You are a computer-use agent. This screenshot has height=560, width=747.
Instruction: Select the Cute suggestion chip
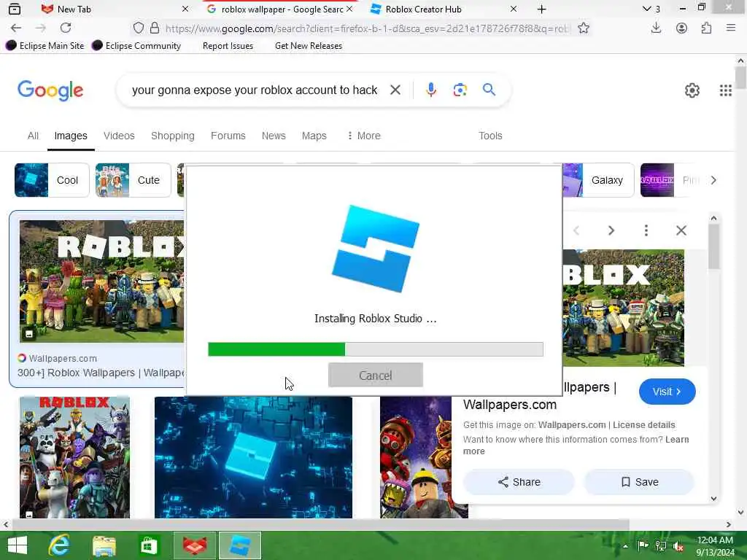coord(133,180)
